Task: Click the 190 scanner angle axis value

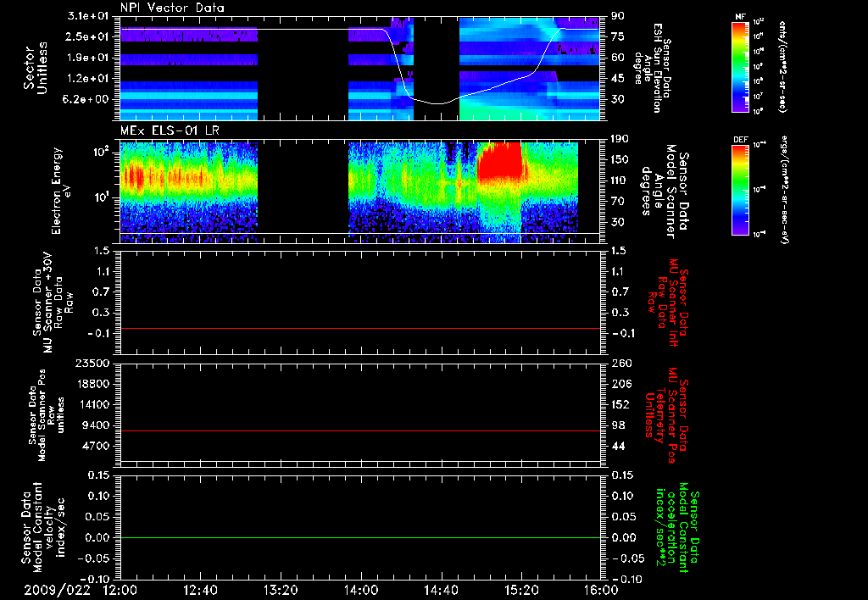Action: pos(620,139)
